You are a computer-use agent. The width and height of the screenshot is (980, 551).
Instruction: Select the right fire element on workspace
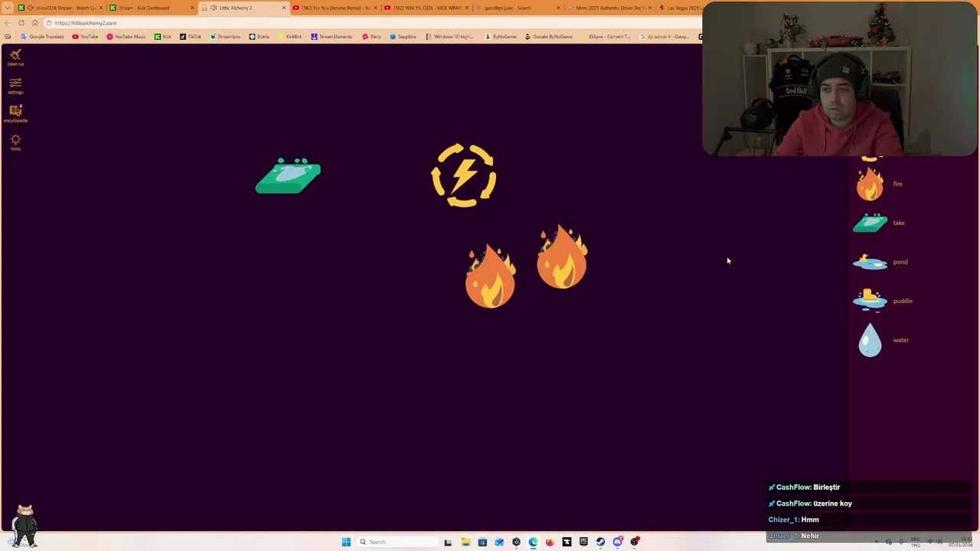(x=562, y=256)
